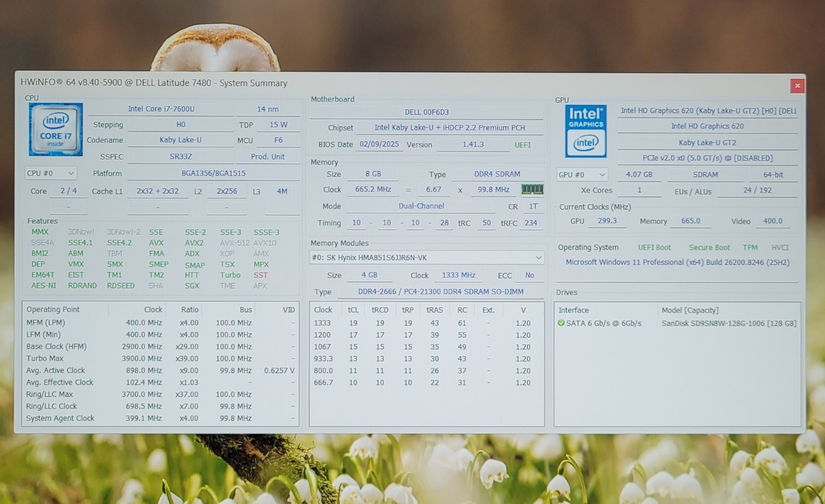This screenshot has width=825, height=504.
Task: Click the 14 nm process value
Action: pos(268,109)
